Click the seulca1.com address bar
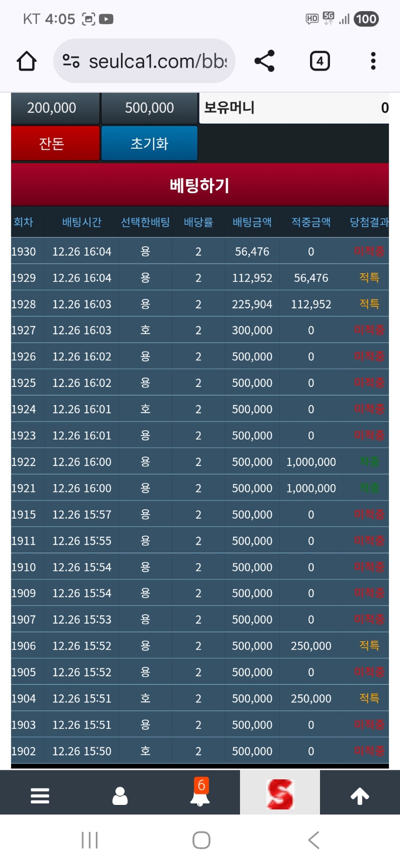The width and height of the screenshot is (400, 868). tap(157, 61)
